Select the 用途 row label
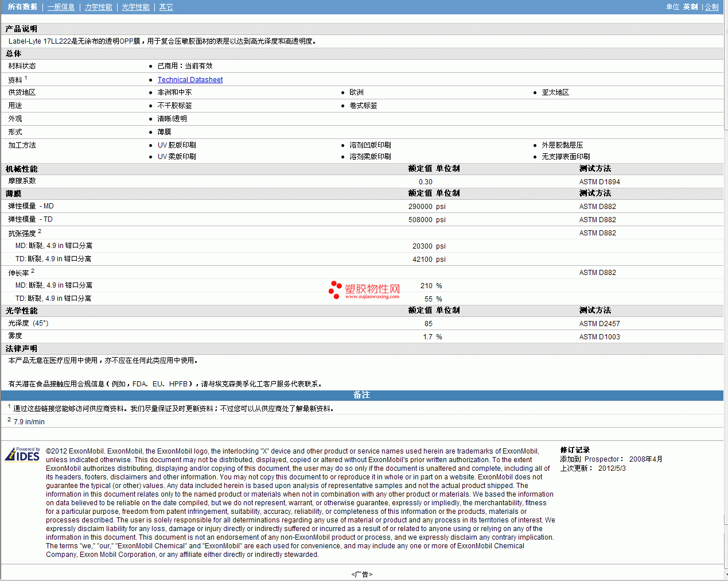The image size is (728, 581). pos(15,106)
